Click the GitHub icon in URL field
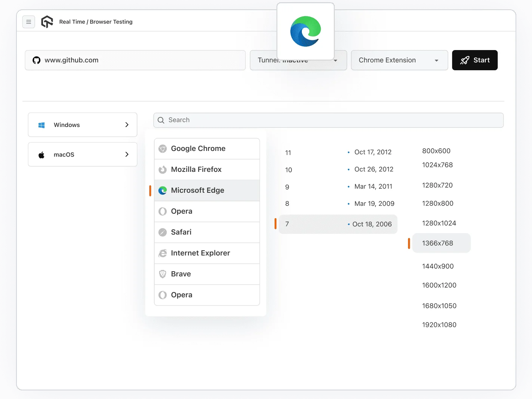Image resolution: width=532 pixels, height=399 pixels. (37, 61)
